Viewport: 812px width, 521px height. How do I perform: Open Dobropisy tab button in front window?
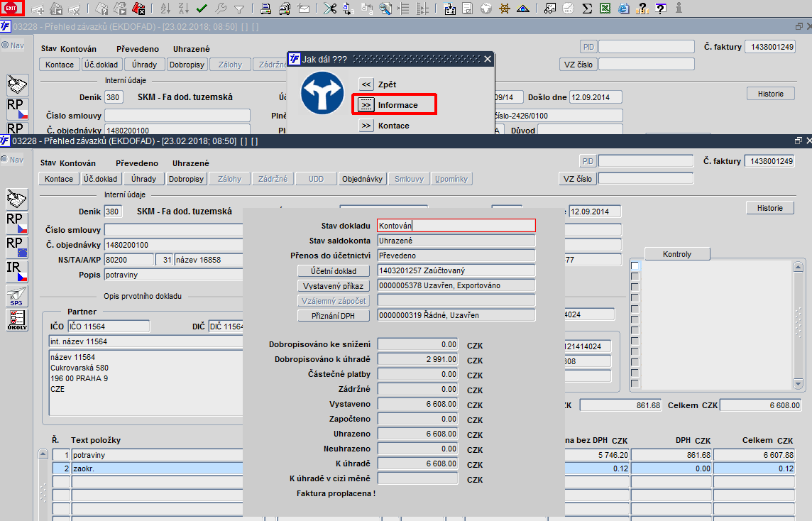(187, 179)
